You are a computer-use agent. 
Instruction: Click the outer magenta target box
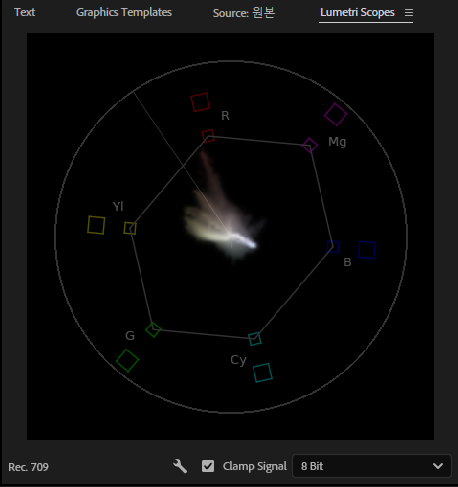[335, 114]
